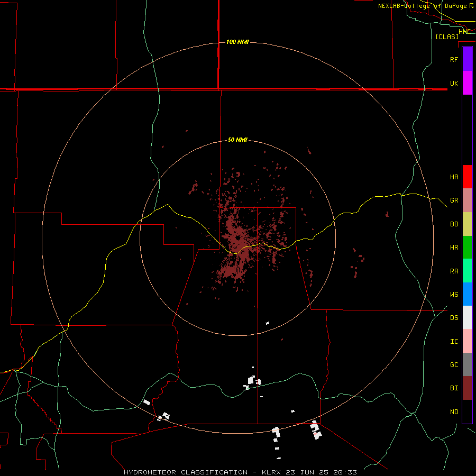Click the HR green legend swatch

pyautogui.click(x=467, y=248)
